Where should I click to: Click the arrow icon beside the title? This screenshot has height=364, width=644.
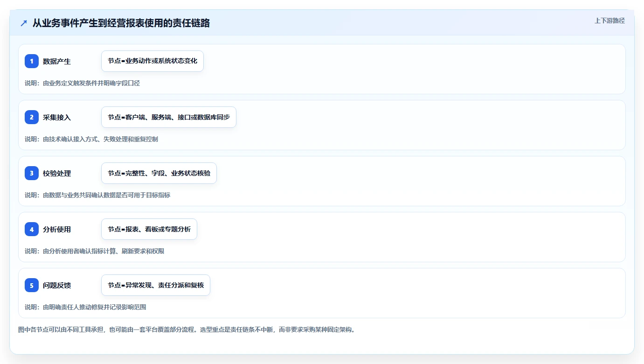click(24, 23)
